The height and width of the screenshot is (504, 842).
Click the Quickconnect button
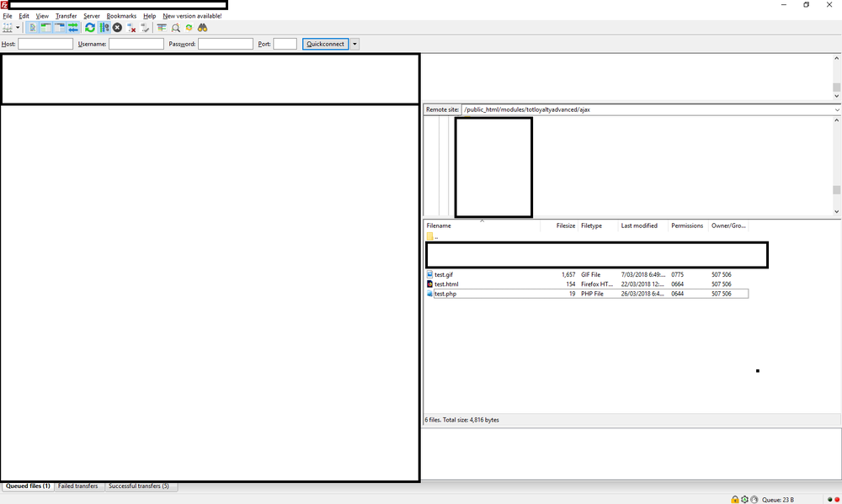325,44
